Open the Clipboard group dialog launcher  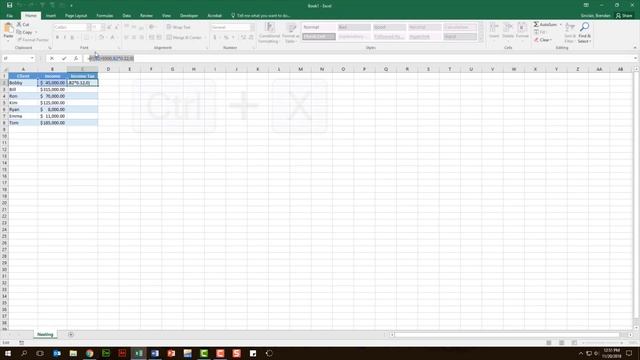pos(50,48)
